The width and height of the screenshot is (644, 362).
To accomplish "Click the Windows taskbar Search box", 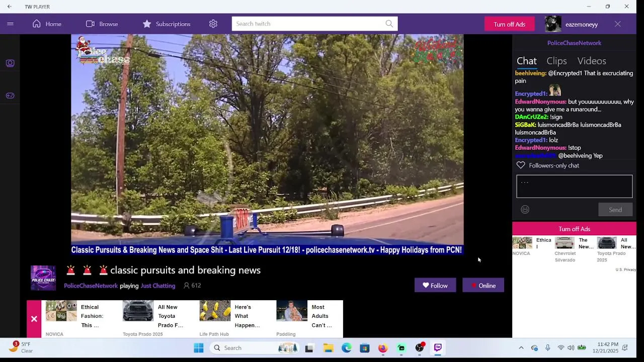I will (255, 348).
